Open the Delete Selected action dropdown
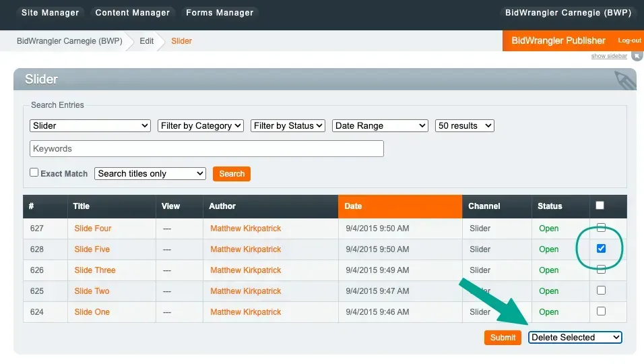This screenshot has height=364, width=644. (x=575, y=337)
